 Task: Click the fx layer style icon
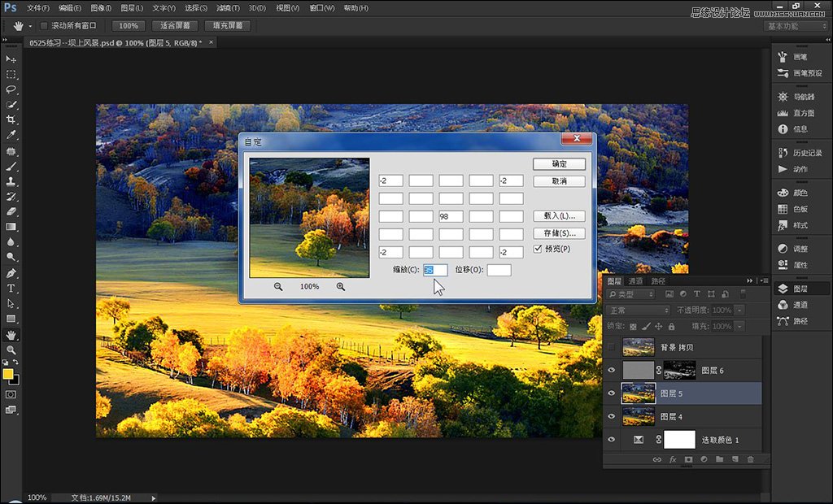(x=673, y=459)
